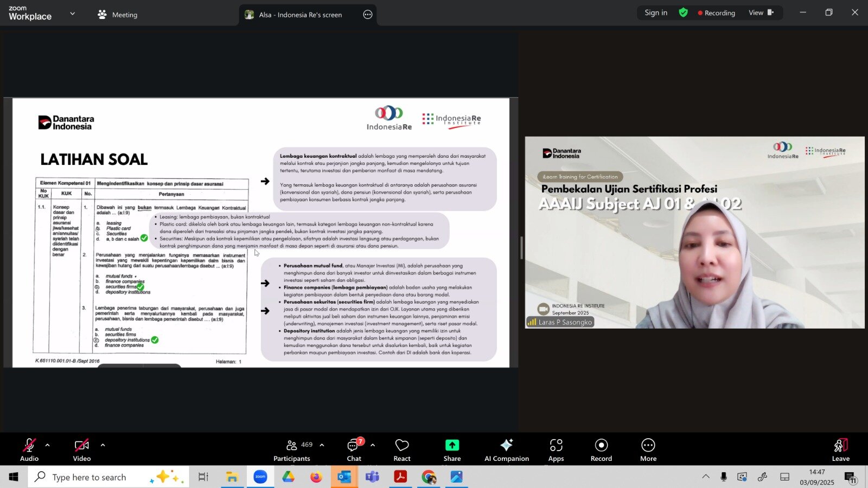The height and width of the screenshot is (488, 868).
Task: Open the Chat panel
Action: pyautogui.click(x=354, y=450)
